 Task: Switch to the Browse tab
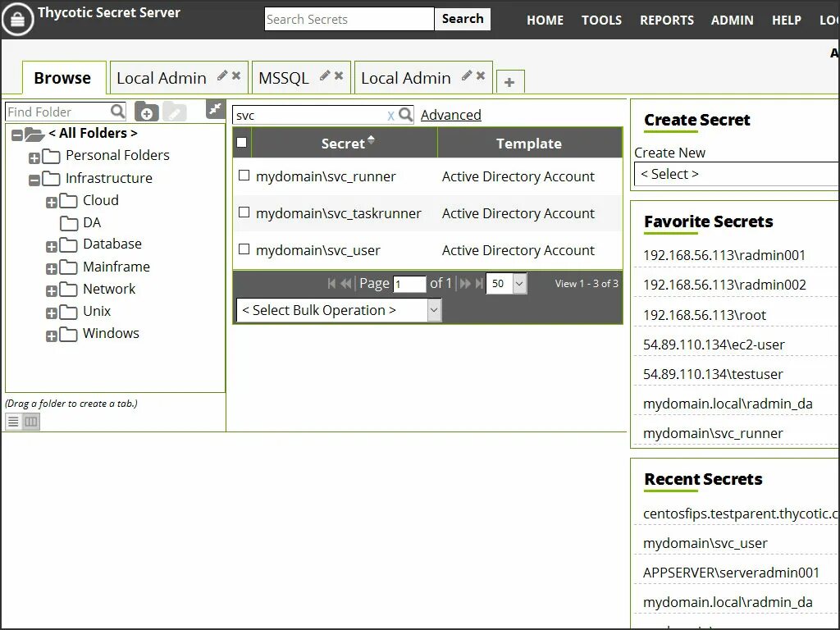click(63, 78)
